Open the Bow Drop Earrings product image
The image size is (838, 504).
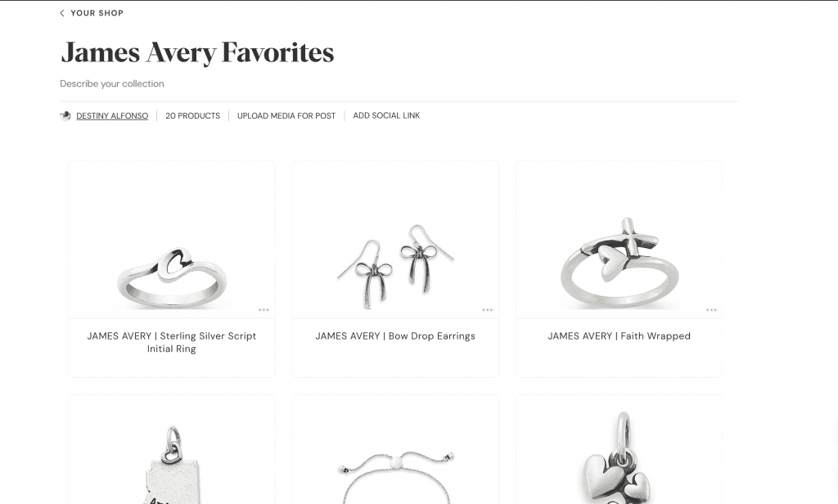pos(395,240)
